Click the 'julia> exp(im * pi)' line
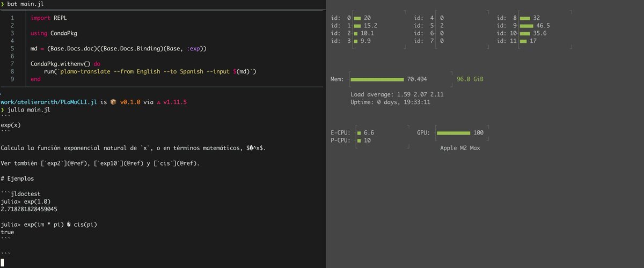The width and height of the screenshot is (644, 268). click(x=49, y=225)
